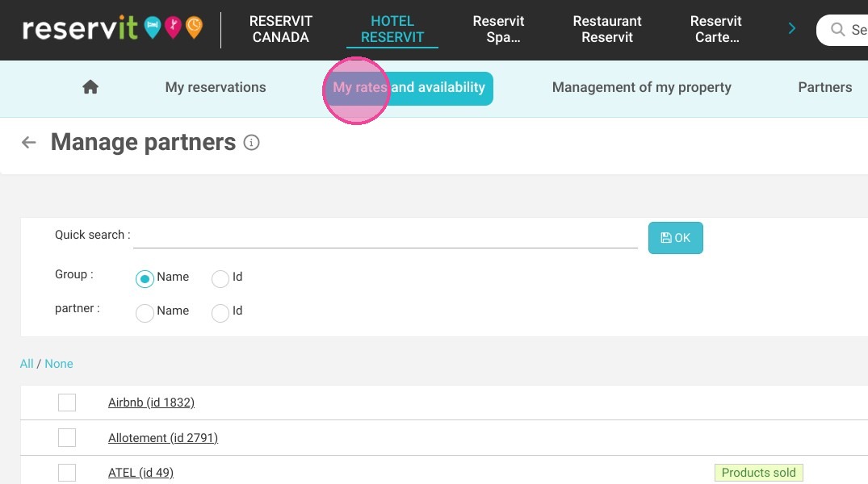This screenshot has width=868, height=484.
Task: Check the Airbnb (id 1832) checkbox
Action: 67,403
